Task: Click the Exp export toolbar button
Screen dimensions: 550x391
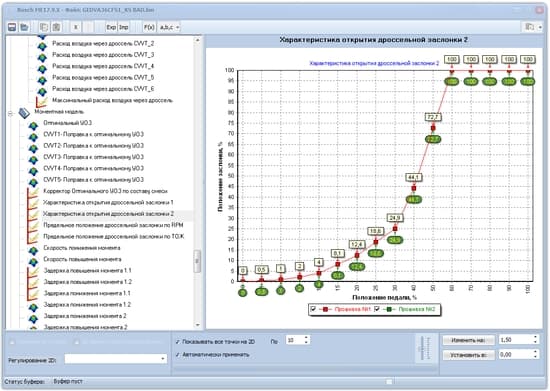Action: 111,27
